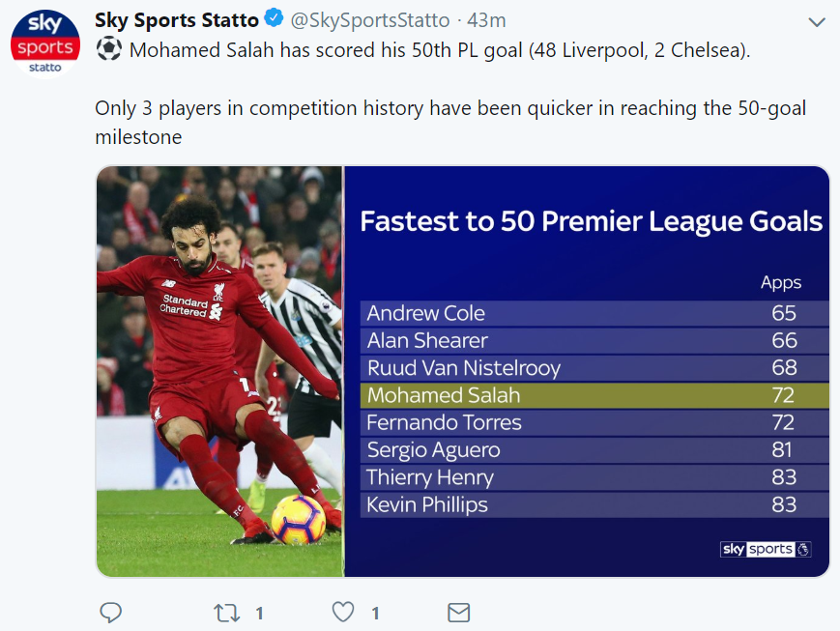The image size is (840, 631).
Task: Open the Sky Sports Statto profile avatar
Action: (45, 43)
